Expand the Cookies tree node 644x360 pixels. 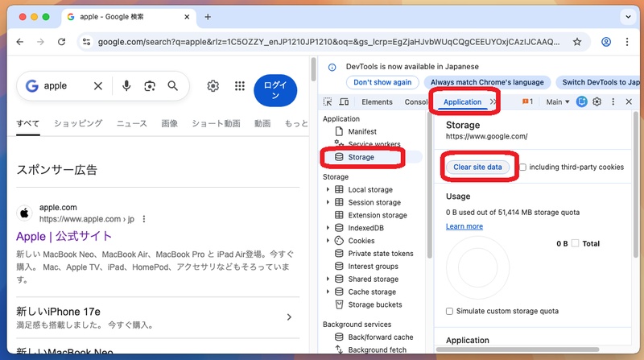click(x=328, y=241)
